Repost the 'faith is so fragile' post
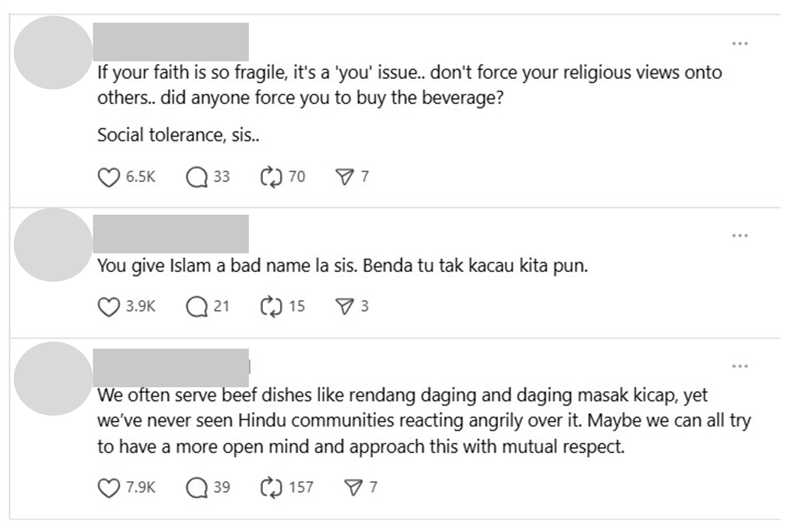Image resolution: width=792 pixels, height=532 pixels. 271,177
